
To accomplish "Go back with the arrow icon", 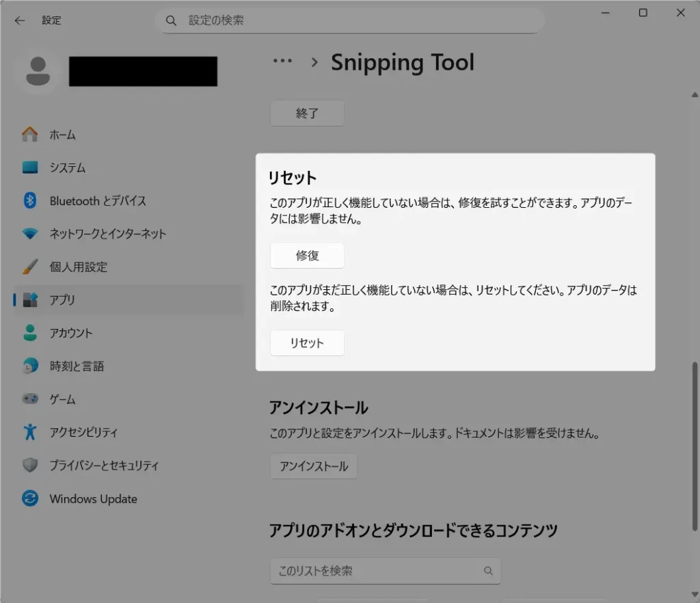I will point(20,21).
